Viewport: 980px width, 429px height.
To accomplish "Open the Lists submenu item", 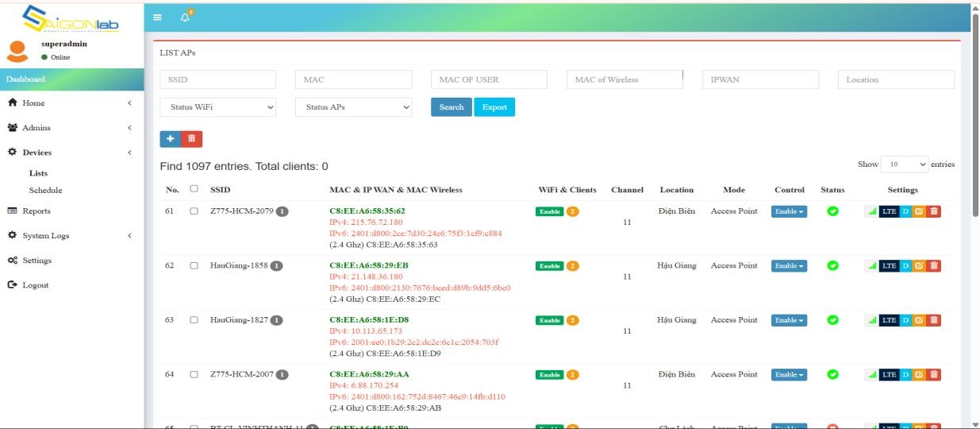I will (38, 173).
